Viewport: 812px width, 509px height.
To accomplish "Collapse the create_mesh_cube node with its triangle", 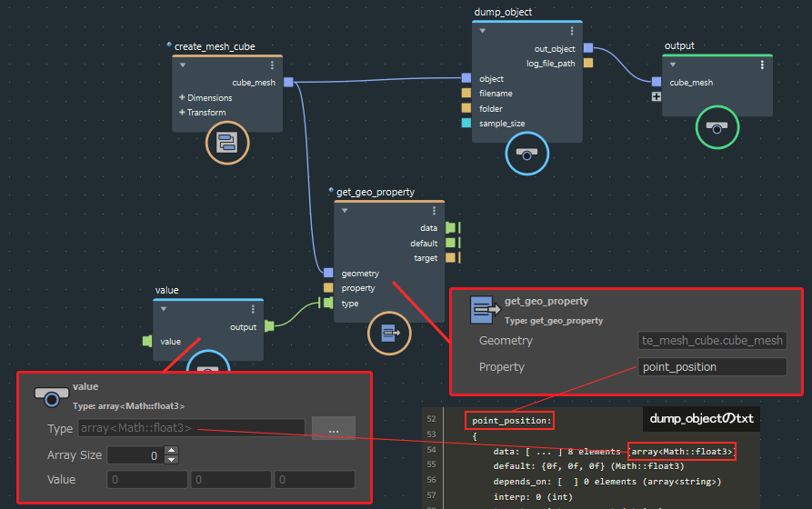I will point(183,65).
